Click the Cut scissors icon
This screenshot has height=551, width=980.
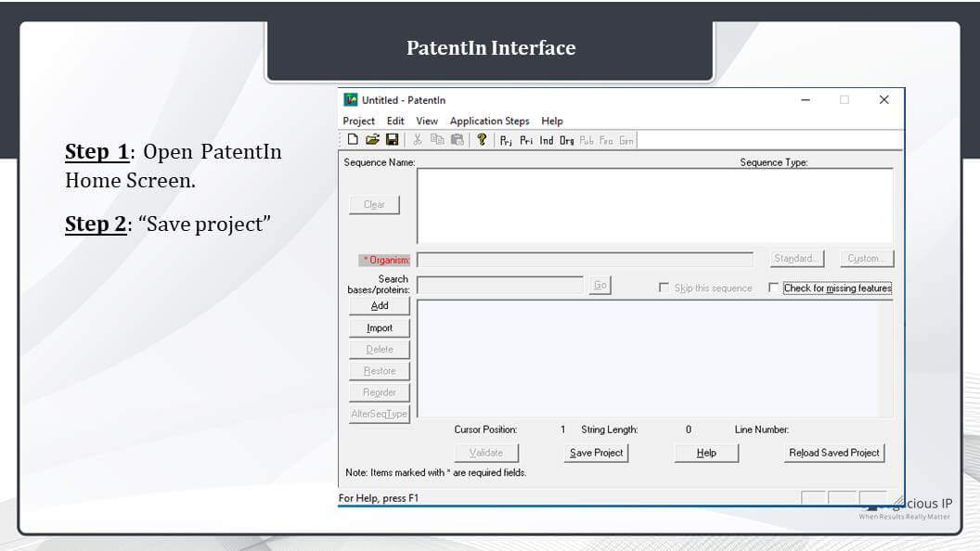418,140
